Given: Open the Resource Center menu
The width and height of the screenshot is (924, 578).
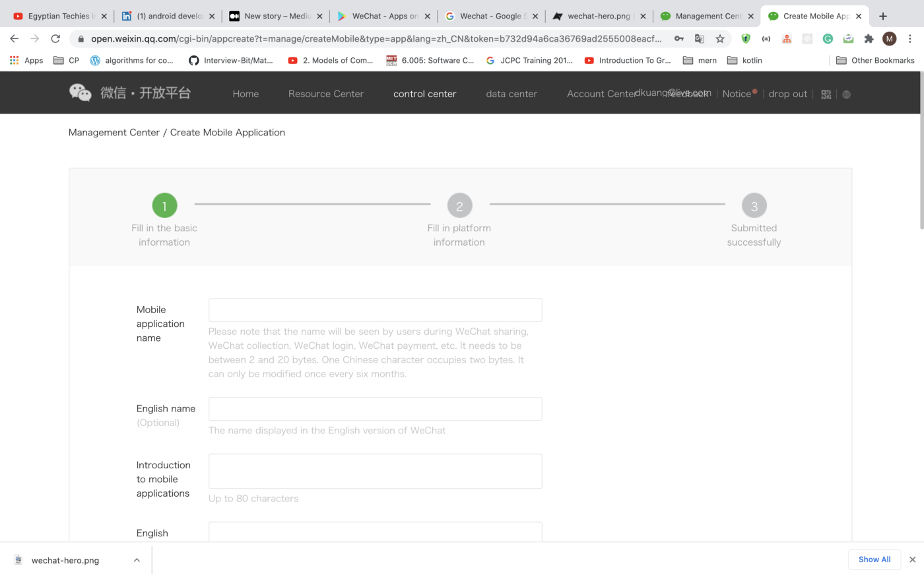Looking at the screenshot, I should click(326, 94).
